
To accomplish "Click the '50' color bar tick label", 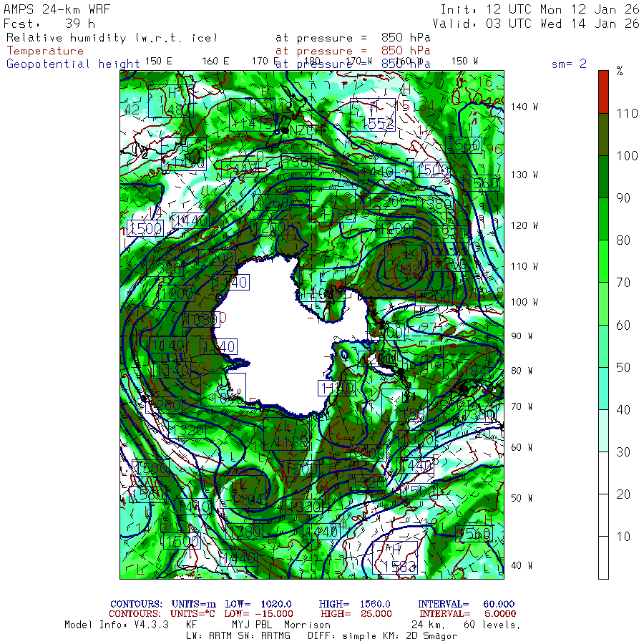I will click(623, 368).
